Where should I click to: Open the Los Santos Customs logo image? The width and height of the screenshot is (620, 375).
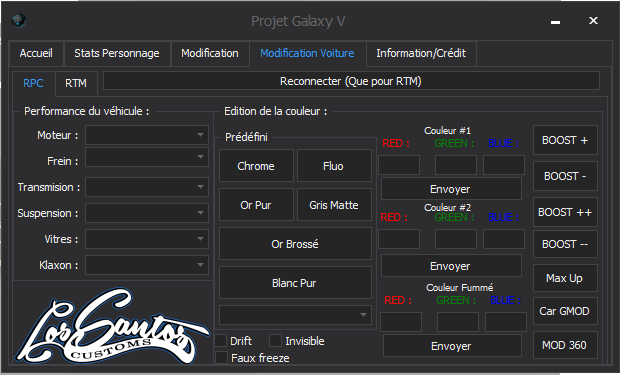coord(112,326)
